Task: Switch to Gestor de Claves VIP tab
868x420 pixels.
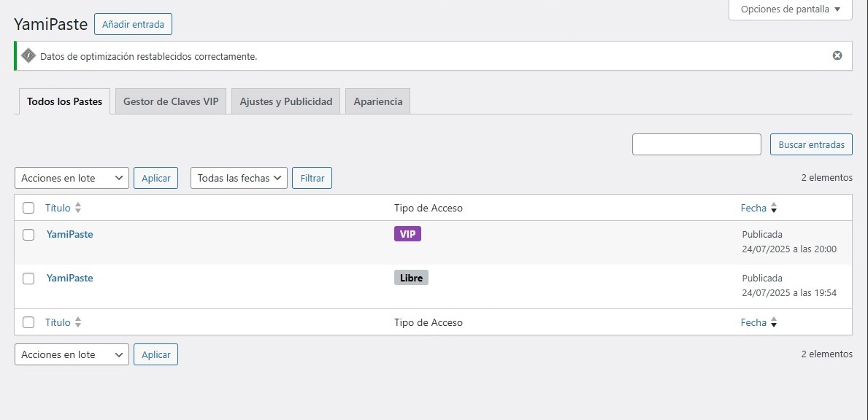Action: 171,101
